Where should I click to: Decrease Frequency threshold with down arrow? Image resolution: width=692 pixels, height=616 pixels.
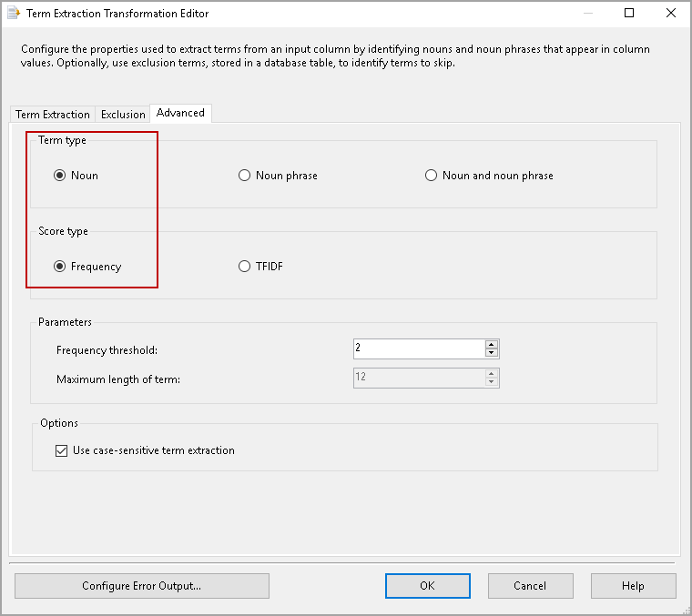(x=492, y=353)
